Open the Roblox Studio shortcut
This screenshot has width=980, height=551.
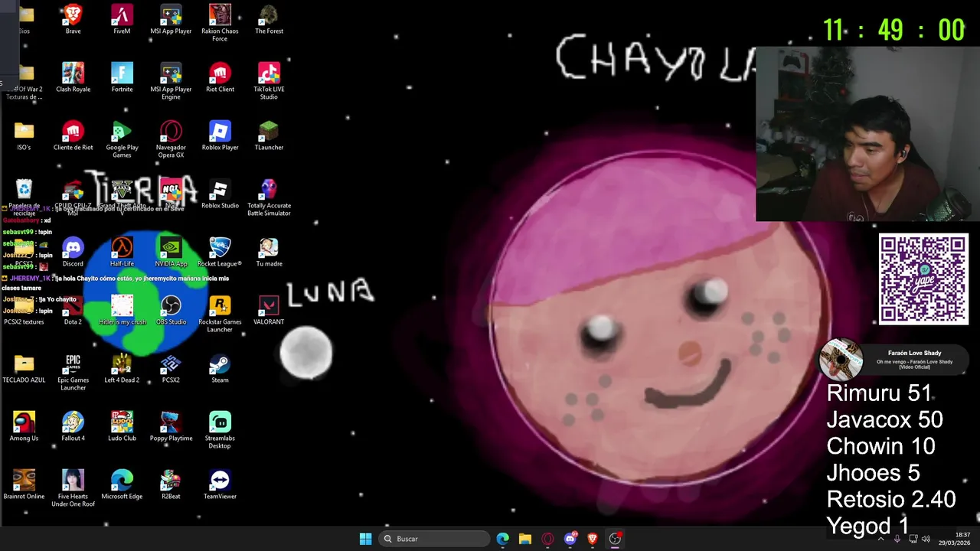point(220,194)
